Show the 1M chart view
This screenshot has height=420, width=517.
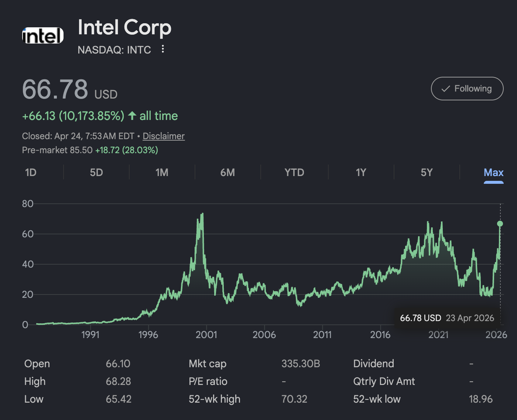[x=162, y=172]
